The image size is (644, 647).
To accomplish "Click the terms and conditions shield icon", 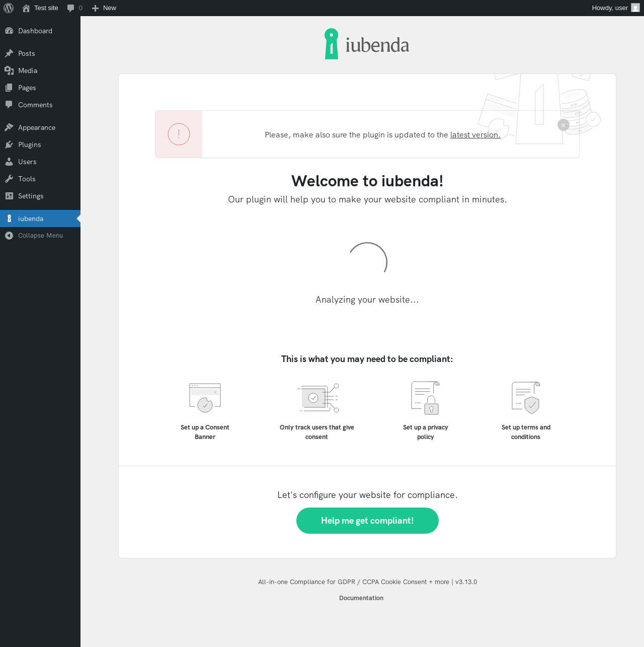I will coord(526,398).
